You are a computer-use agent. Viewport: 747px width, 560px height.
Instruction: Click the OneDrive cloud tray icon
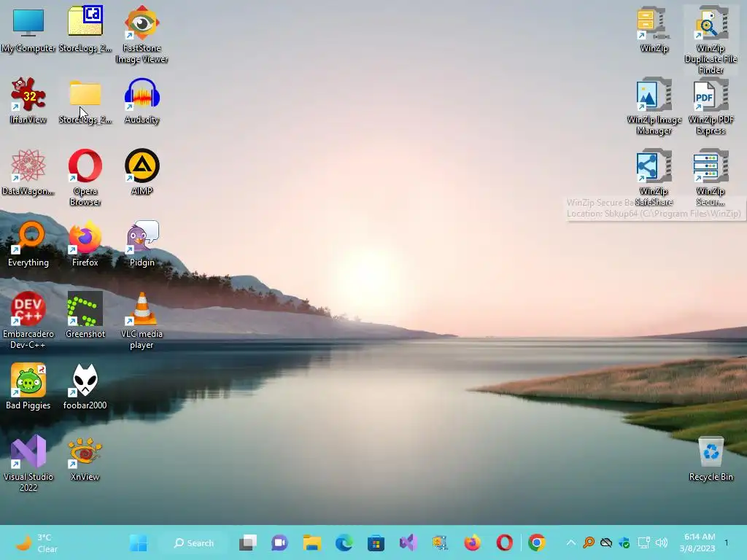(606, 542)
